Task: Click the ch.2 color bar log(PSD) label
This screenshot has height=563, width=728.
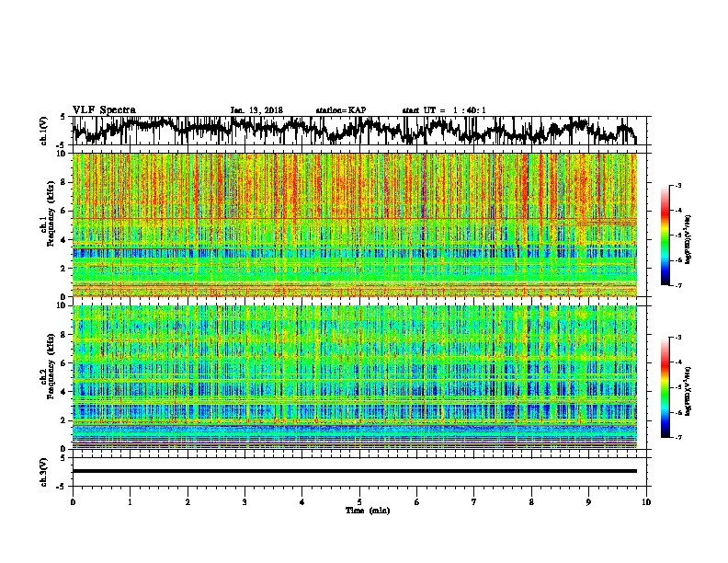Action: tap(688, 392)
